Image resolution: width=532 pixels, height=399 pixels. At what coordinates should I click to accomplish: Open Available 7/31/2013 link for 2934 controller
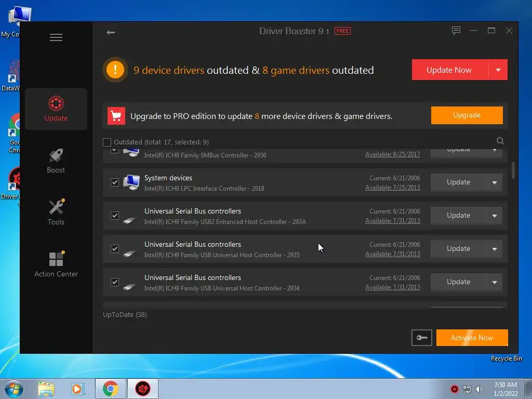393,287
